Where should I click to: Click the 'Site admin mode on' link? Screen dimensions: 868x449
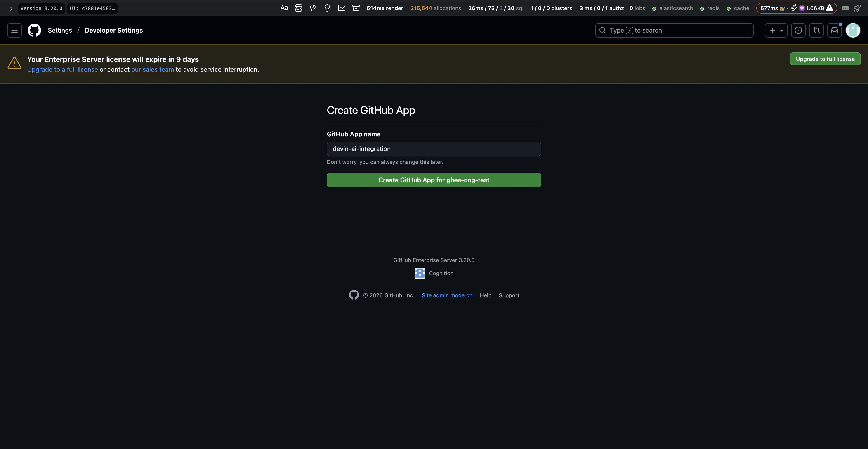tap(447, 295)
